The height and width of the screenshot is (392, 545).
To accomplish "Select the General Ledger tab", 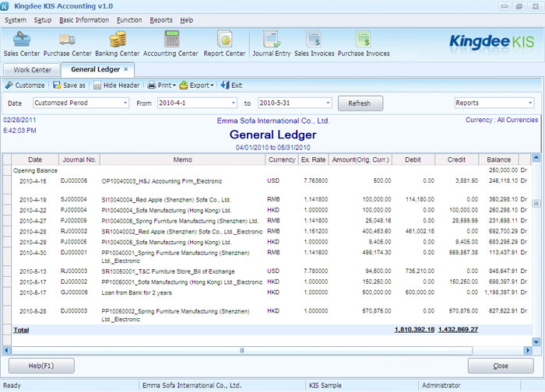I will click(95, 69).
